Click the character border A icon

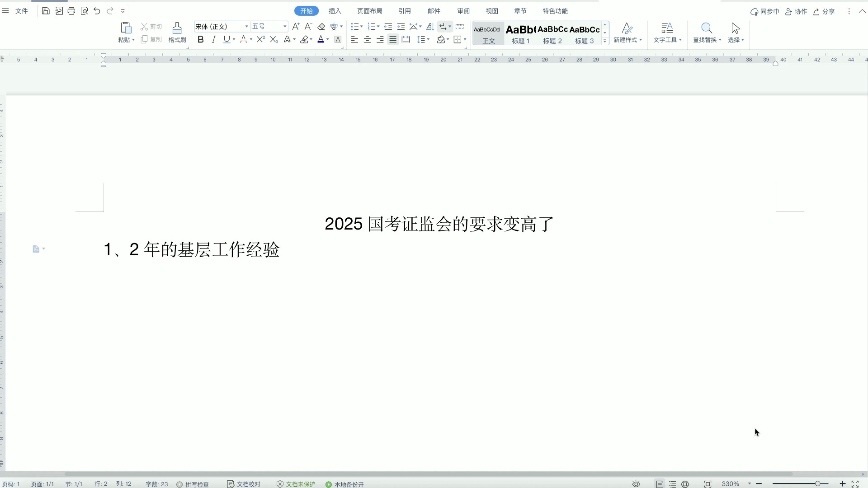338,39
